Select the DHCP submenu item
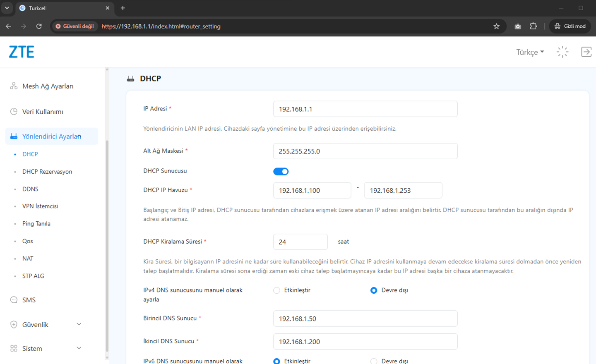The image size is (596, 364). point(30,154)
